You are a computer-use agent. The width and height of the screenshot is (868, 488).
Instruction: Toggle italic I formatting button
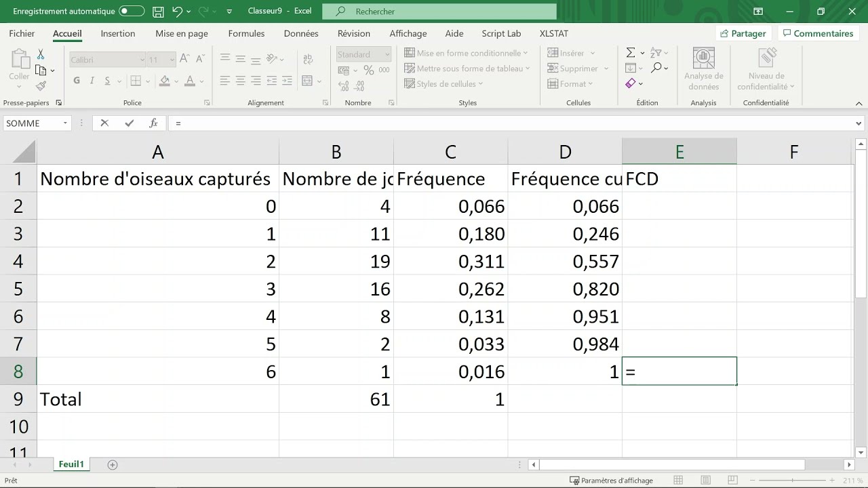point(93,81)
